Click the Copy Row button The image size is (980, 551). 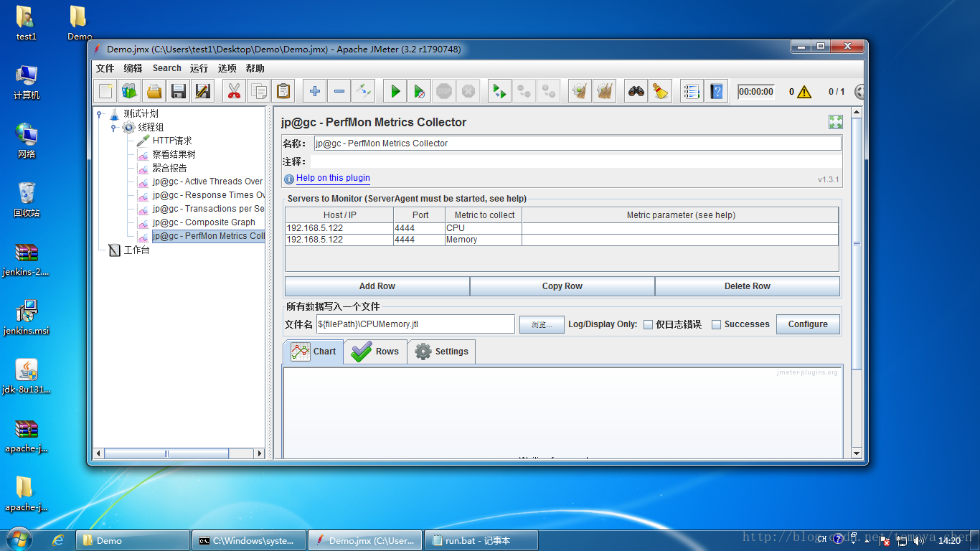tap(562, 286)
